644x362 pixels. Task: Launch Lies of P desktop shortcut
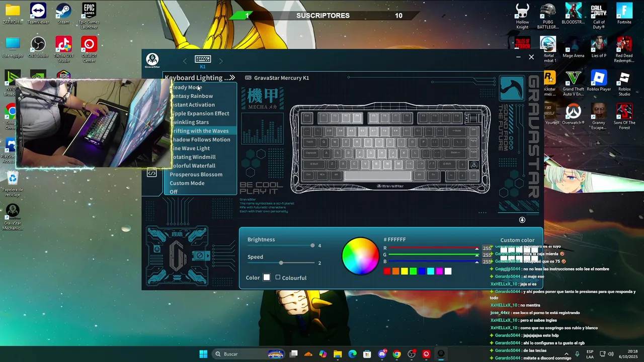coord(599,47)
